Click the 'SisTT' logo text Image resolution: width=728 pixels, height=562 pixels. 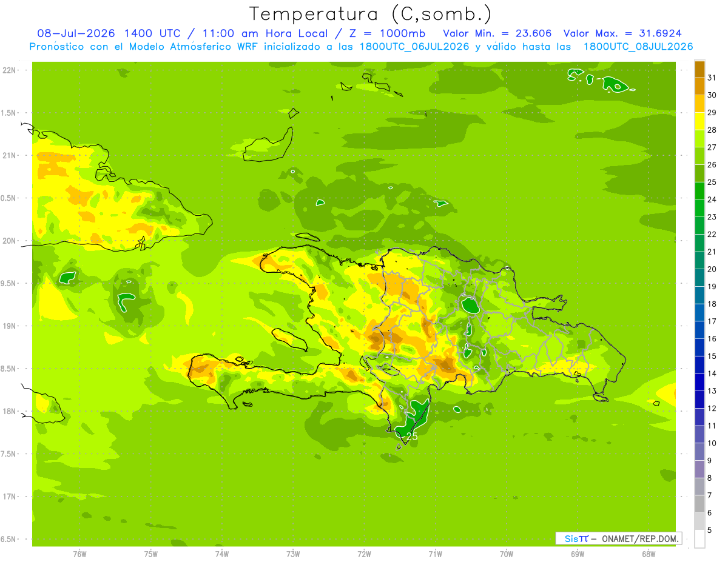click(576, 538)
